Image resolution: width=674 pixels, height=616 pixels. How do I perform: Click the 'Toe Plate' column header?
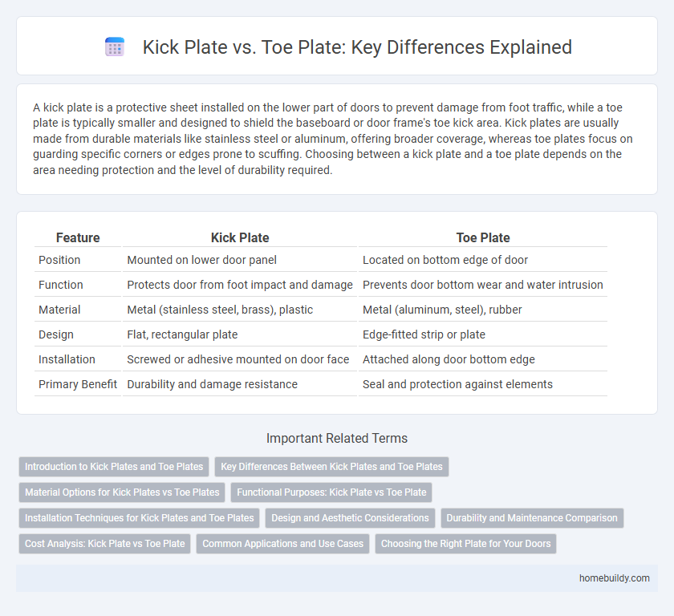click(x=483, y=237)
